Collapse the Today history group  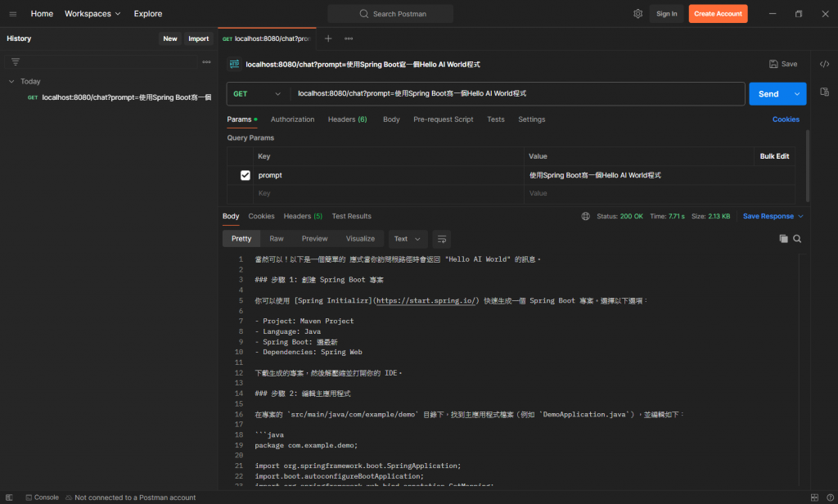(x=11, y=82)
